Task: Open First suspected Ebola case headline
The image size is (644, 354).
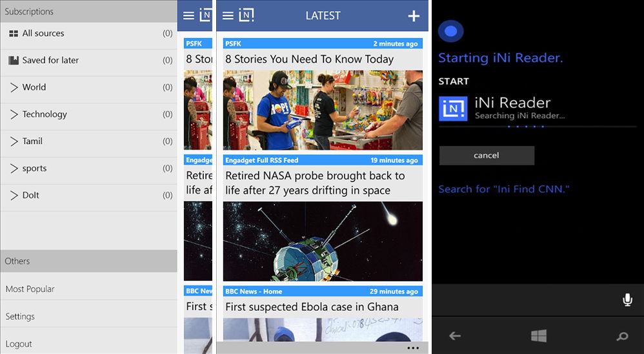Action: tap(312, 307)
